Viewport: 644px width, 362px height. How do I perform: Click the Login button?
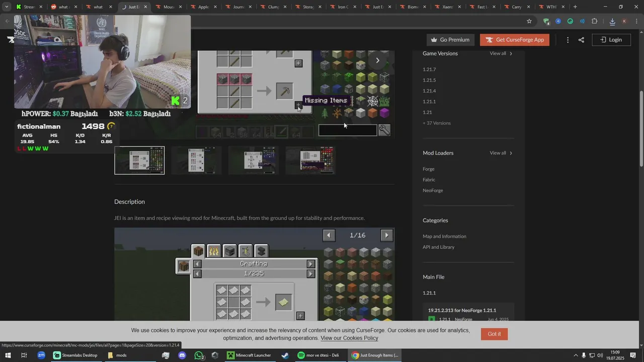(611, 40)
